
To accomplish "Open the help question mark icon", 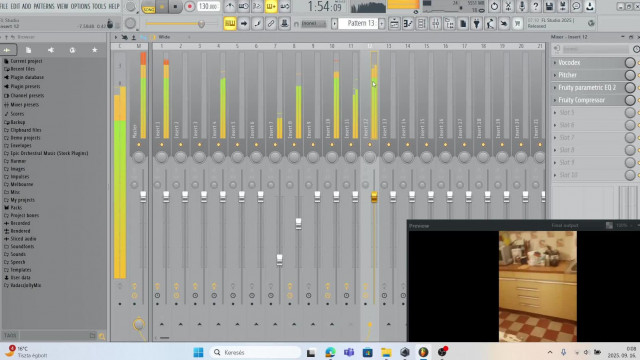I will click(x=536, y=6).
